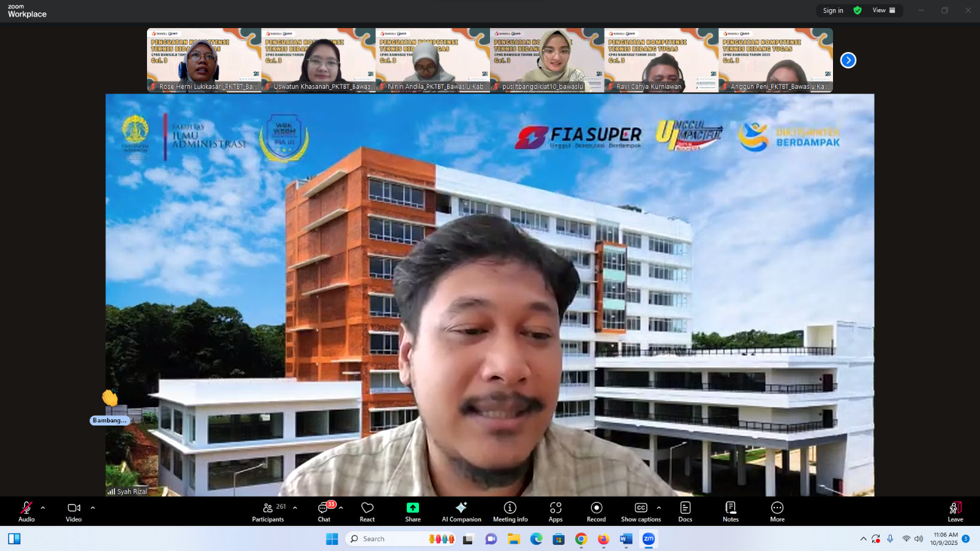Open the React emoji menu

pos(367,511)
